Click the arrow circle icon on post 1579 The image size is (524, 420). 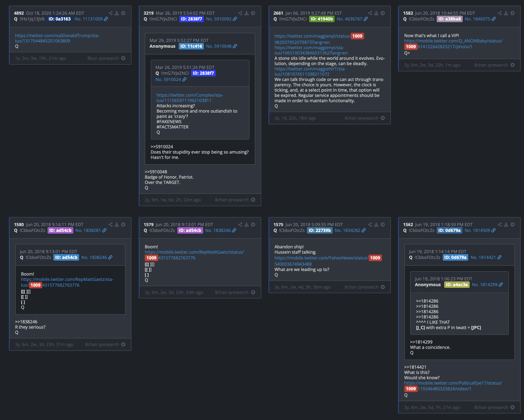[x=253, y=224]
